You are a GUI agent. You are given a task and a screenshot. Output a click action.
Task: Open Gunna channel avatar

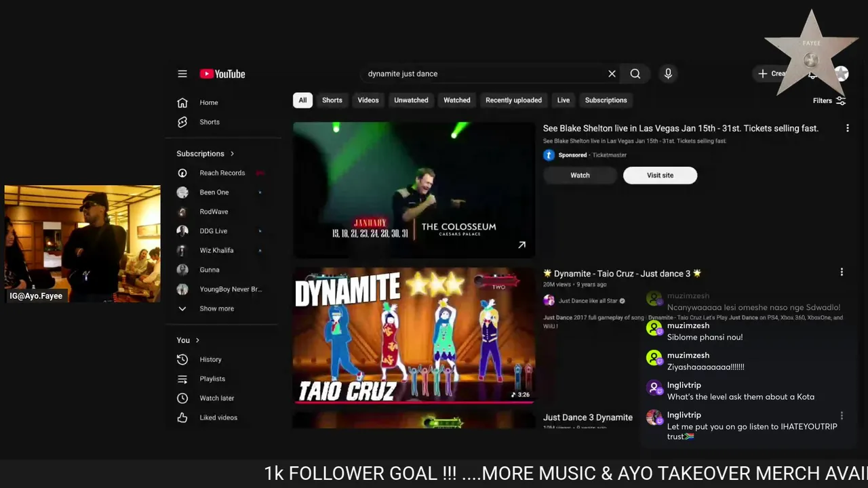(182, 270)
